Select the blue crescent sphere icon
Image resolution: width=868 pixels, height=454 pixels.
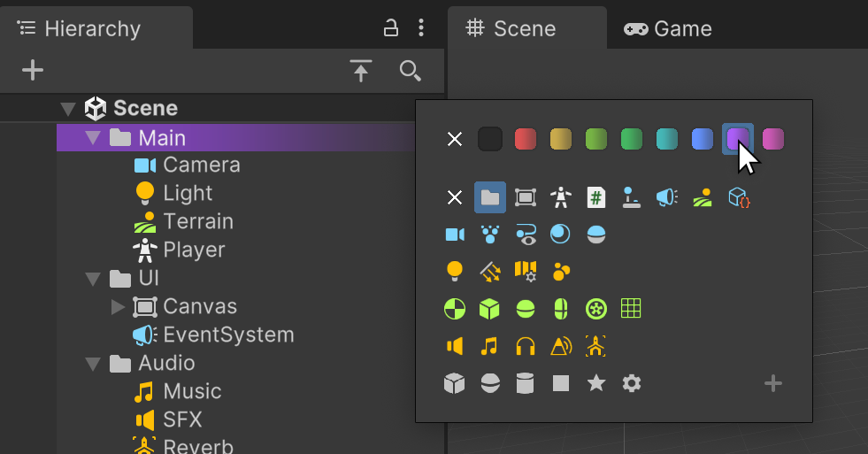560,235
